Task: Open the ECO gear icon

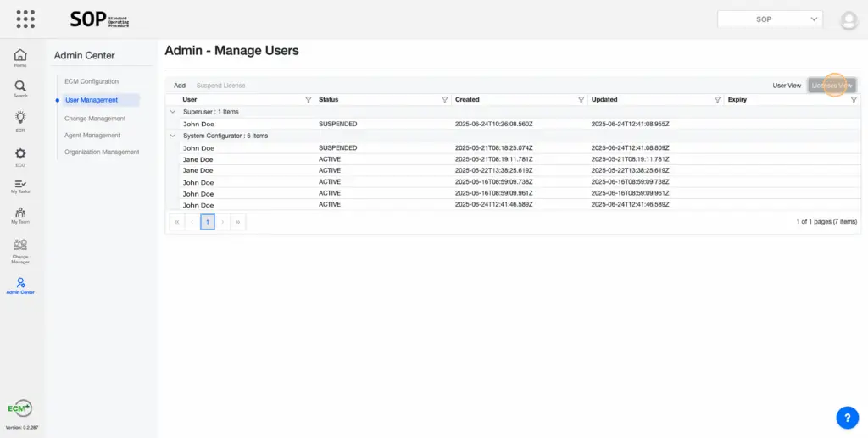Action: click(x=20, y=157)
